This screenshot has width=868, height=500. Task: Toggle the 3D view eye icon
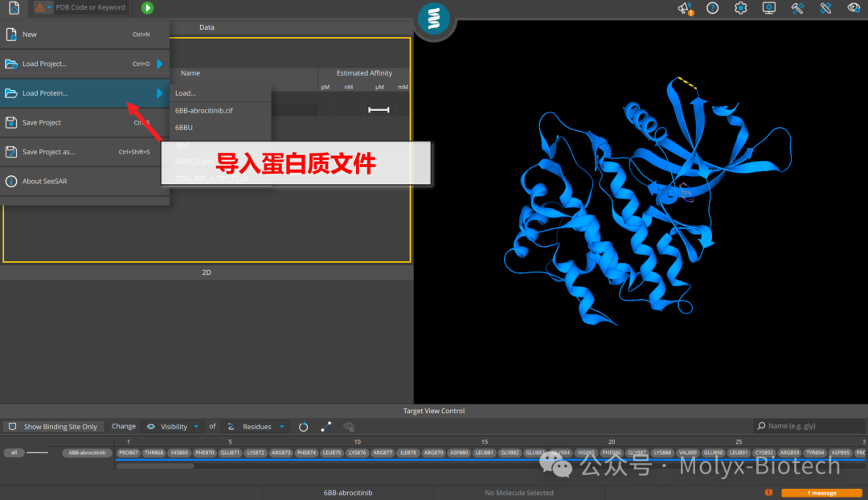[x=854, y=8]
